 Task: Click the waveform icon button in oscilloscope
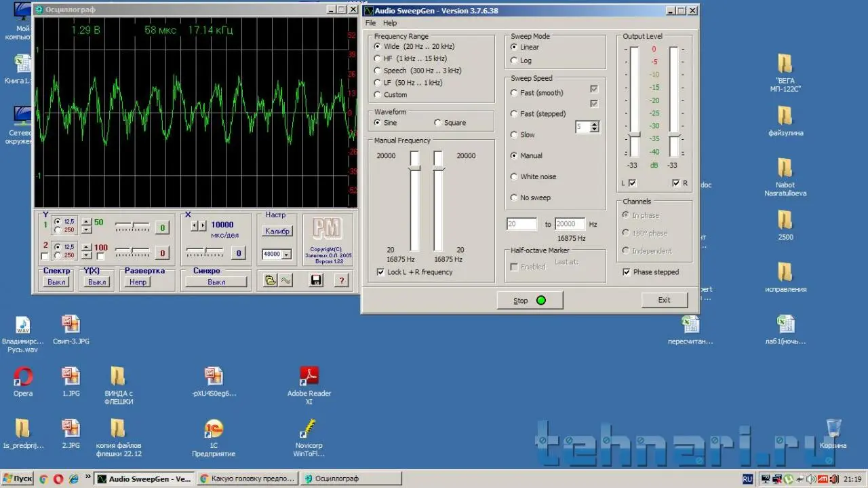tap(286, 280)
